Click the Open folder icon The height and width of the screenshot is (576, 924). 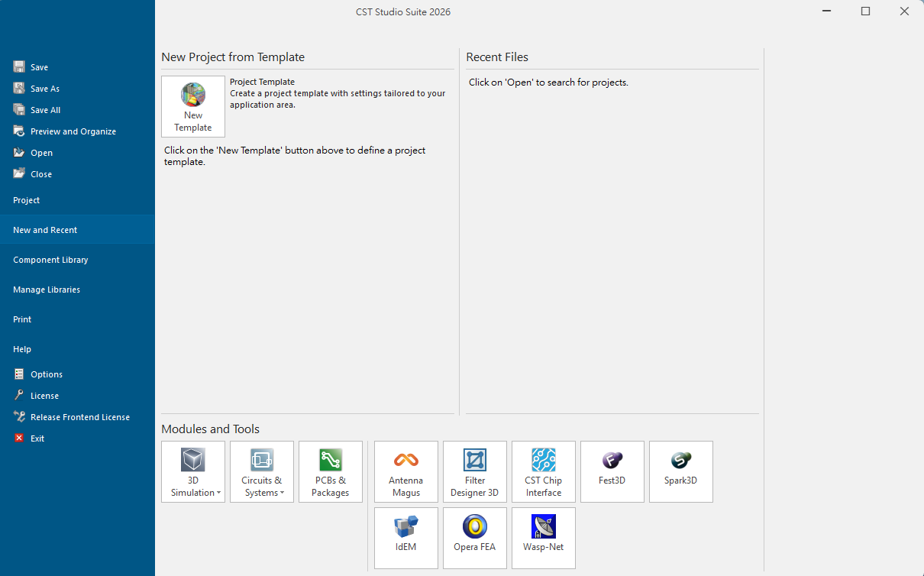pos(19,153)
